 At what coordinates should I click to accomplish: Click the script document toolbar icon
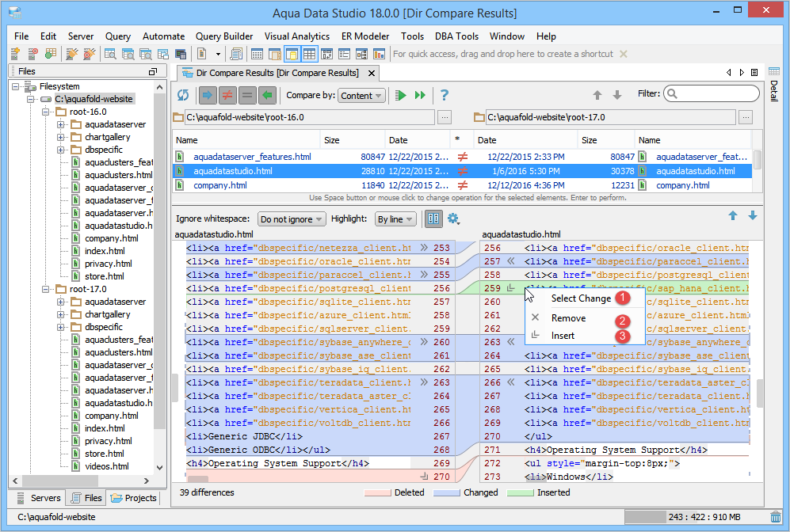[202, 53]
